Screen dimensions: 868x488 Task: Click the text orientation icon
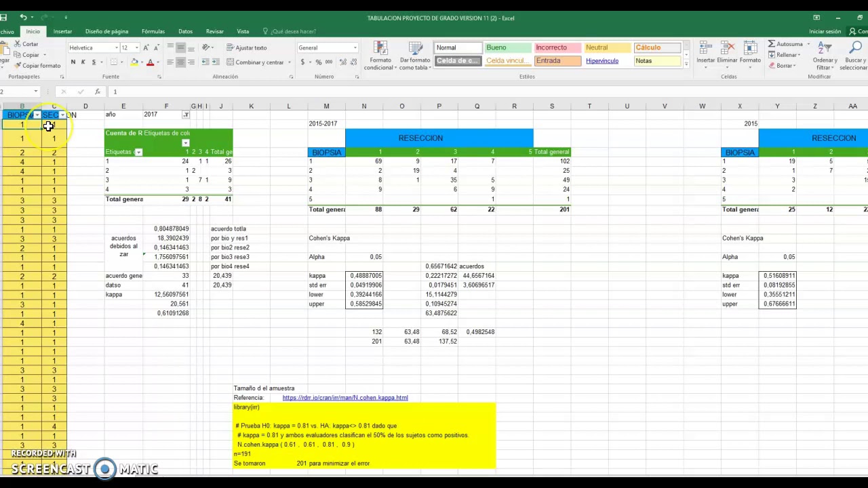pyautogui.click(x=205, y=47)
